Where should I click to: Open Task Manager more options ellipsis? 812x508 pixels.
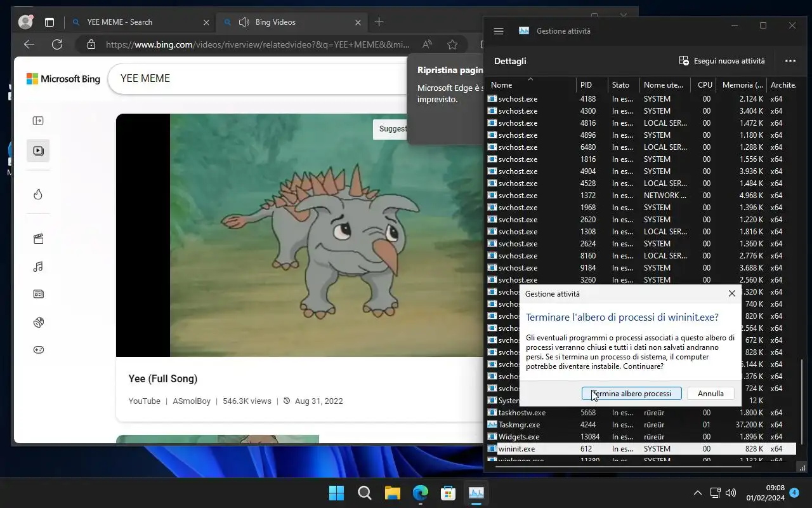pyautogui.click(x=790, y=61)
